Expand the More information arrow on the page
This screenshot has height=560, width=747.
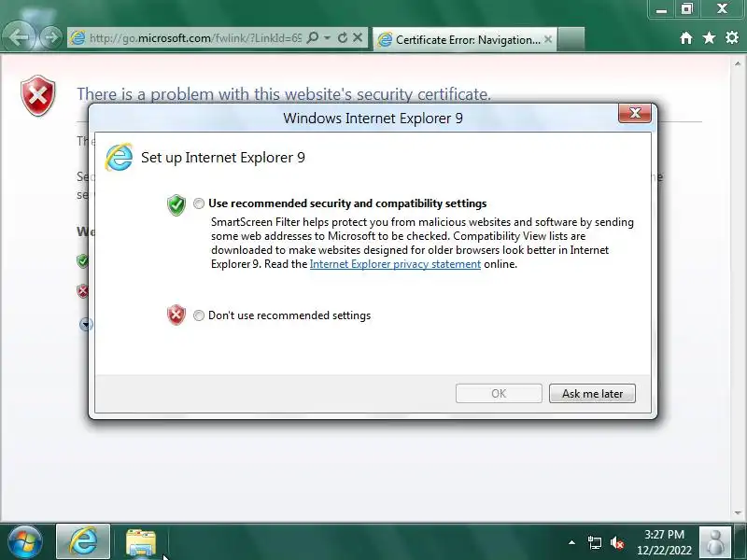[85, 325]
